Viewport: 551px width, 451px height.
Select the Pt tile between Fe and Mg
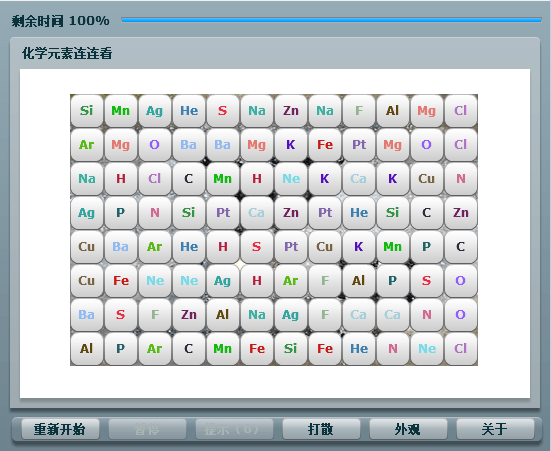pyautogui.click(x=359, y=144)
